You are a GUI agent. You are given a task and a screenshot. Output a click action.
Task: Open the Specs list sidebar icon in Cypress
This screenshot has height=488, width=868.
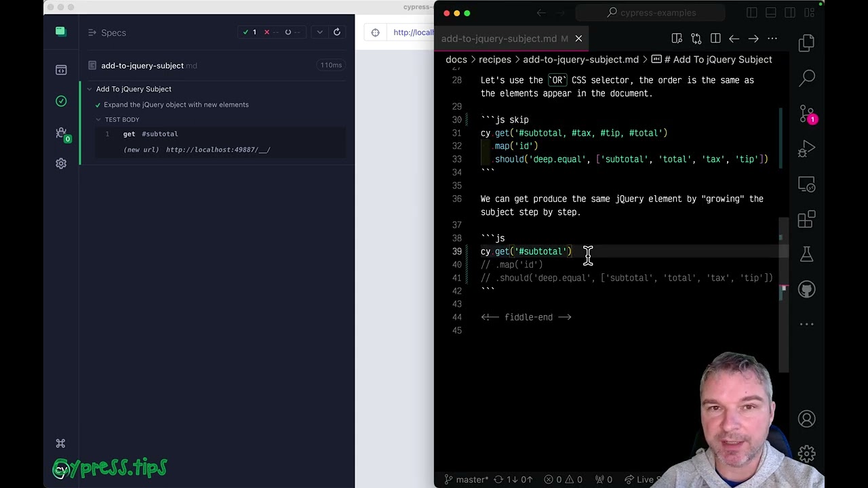pos(61,70)
